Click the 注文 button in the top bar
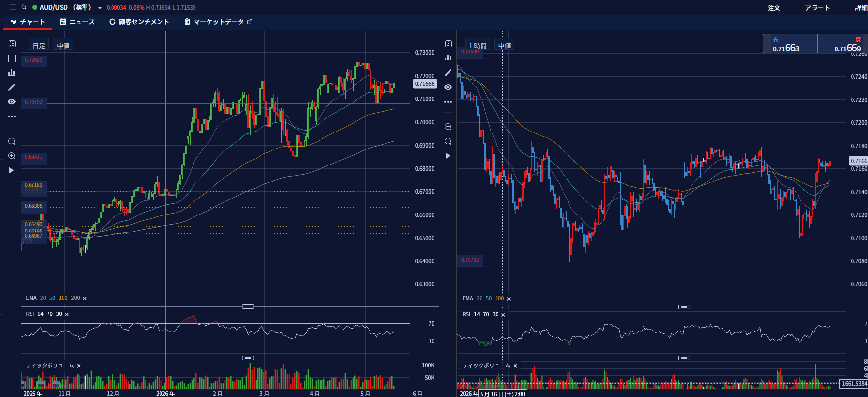This screenshot has width=868, height=397. [774, 8]
